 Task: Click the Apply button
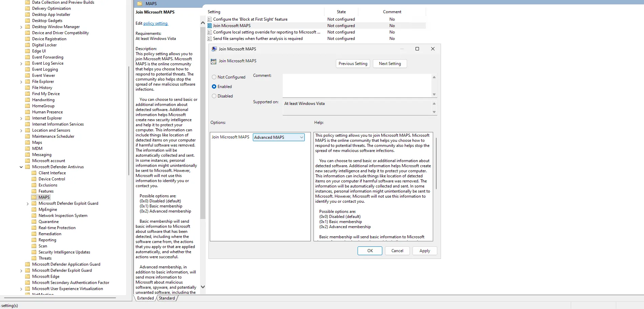[x=424, y=251]
